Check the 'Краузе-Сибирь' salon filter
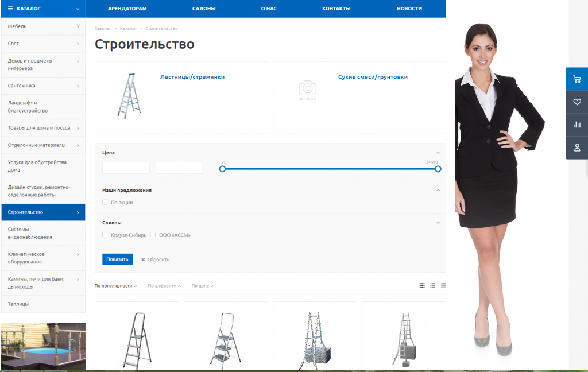Screen dimensions: 588x372 pos(105,235)
